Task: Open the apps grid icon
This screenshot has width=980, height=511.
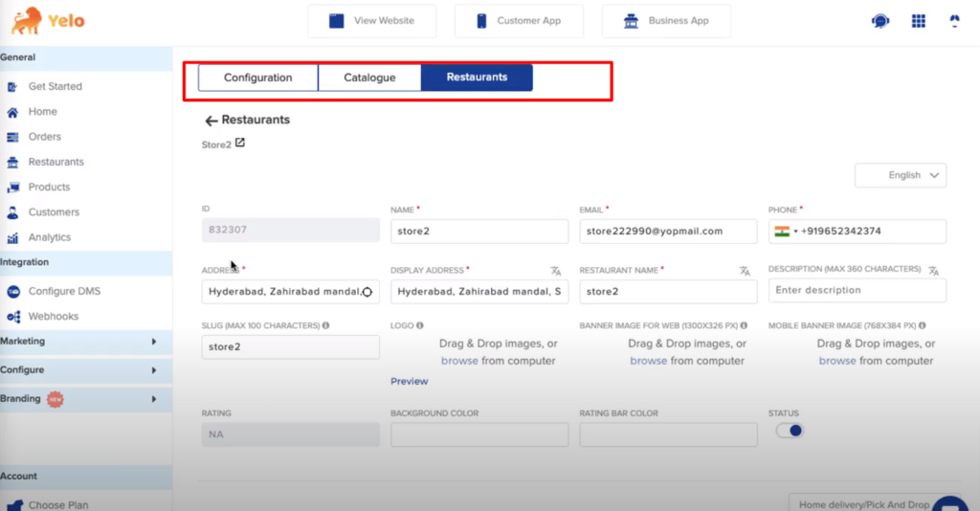Action: tap(918, 21)
